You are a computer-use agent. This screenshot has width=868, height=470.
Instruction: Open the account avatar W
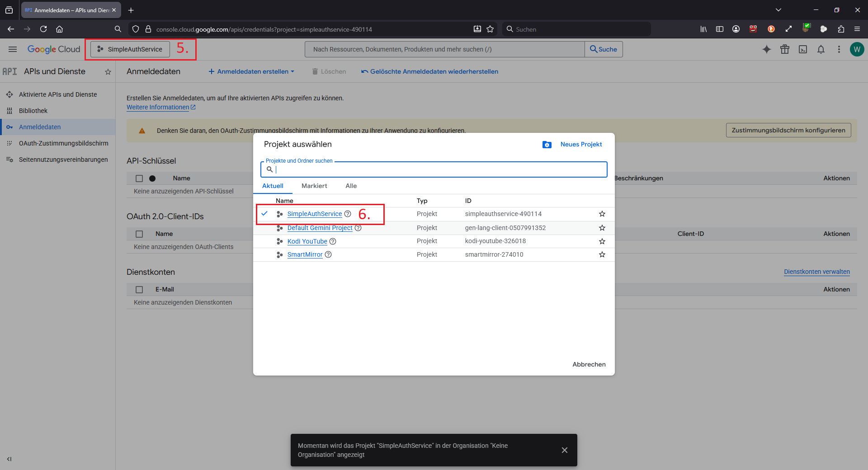(857, 49)
